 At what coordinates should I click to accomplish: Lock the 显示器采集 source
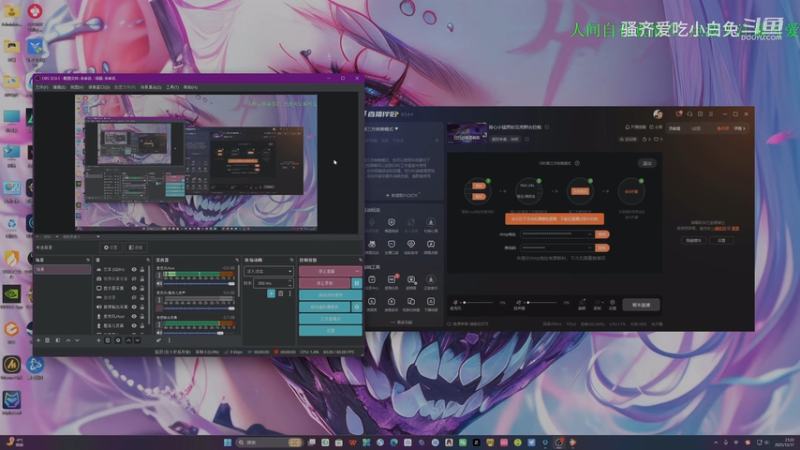click(142, 288)
